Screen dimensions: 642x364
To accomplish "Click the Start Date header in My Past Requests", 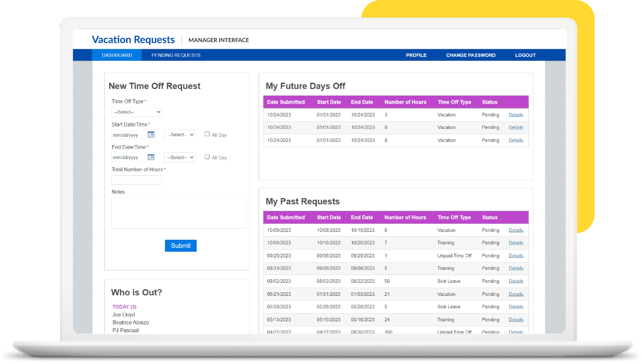I will tap(329, 217).
